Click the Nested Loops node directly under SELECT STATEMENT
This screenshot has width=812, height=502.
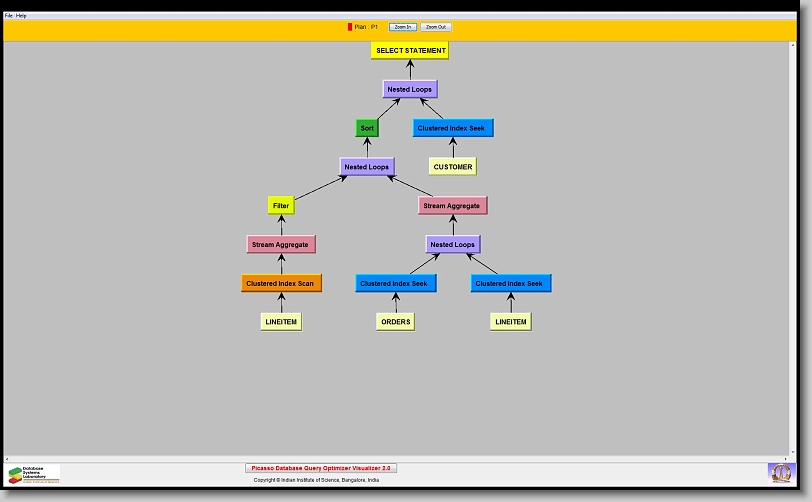click(410, 89)
